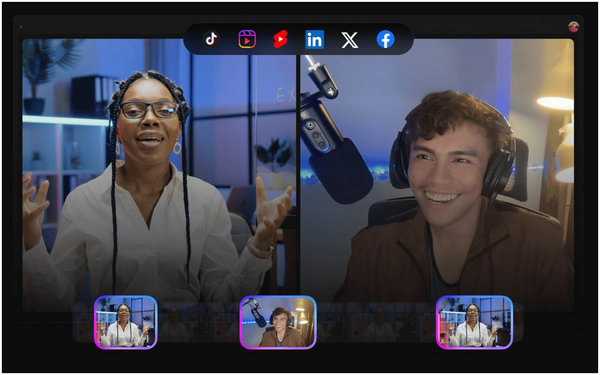Click the small dot in window's top-left corner
Screen dimensions: 600x375
(21, 27)
